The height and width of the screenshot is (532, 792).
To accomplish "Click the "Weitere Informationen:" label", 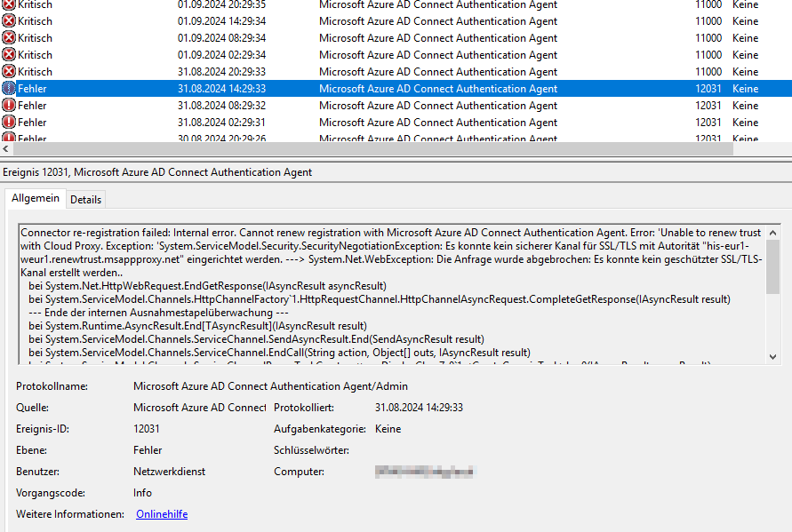I will [x=69, y=514].
